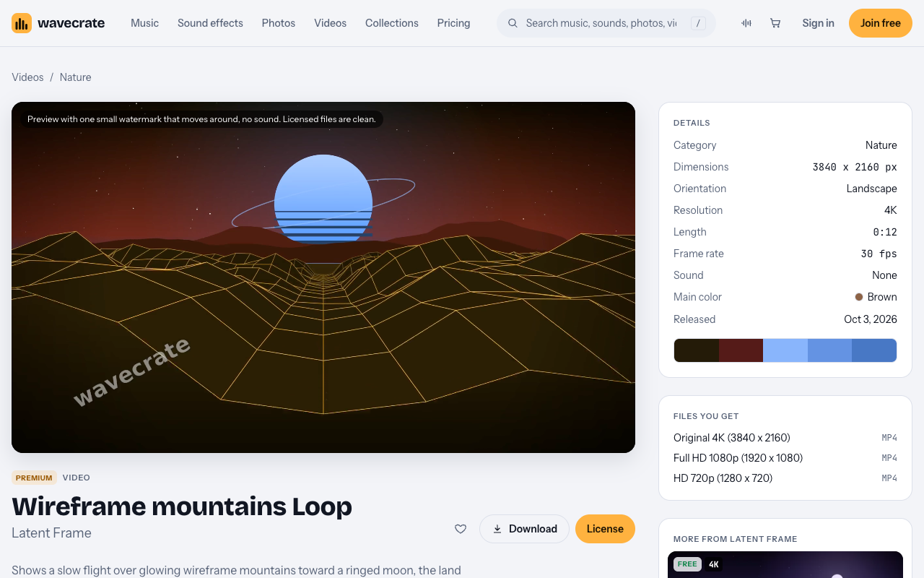
Task: Click the License button
Action: (x=605, y=529)
